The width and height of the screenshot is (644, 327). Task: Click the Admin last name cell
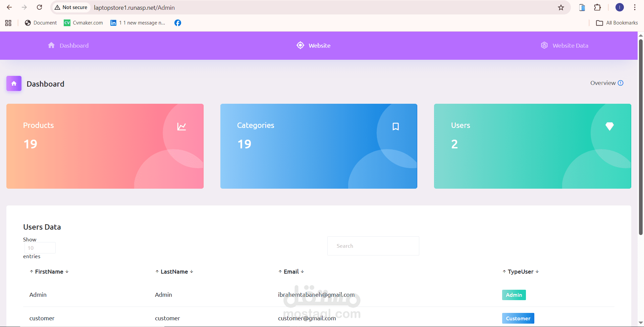(x=163, y=295)
